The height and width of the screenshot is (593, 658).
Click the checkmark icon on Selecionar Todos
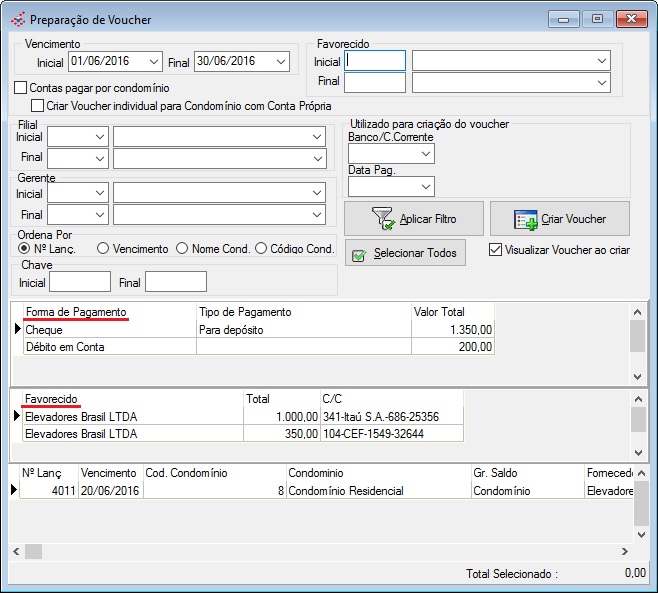tap(359, 254)
